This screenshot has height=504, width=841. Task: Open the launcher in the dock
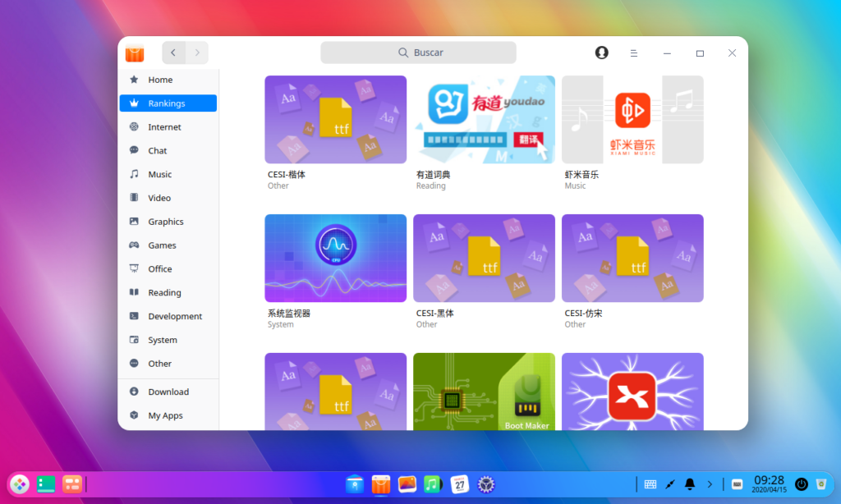click(20, 484)
